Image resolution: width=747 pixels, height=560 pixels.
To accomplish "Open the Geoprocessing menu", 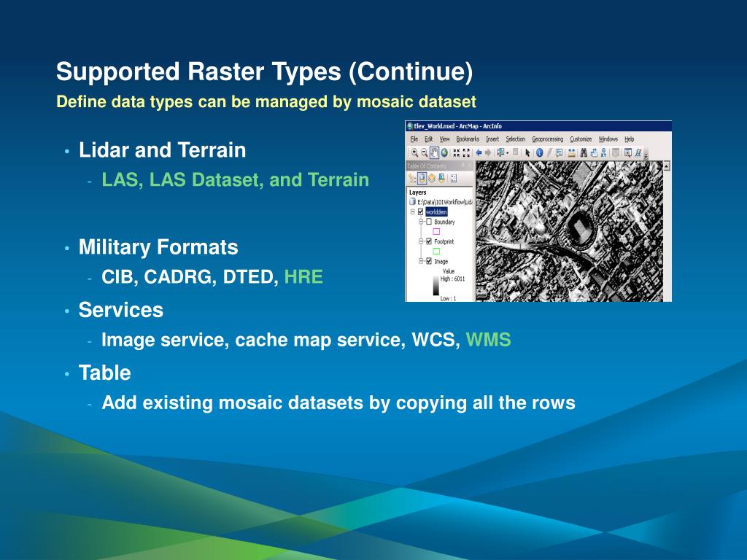I will [547, 139].
